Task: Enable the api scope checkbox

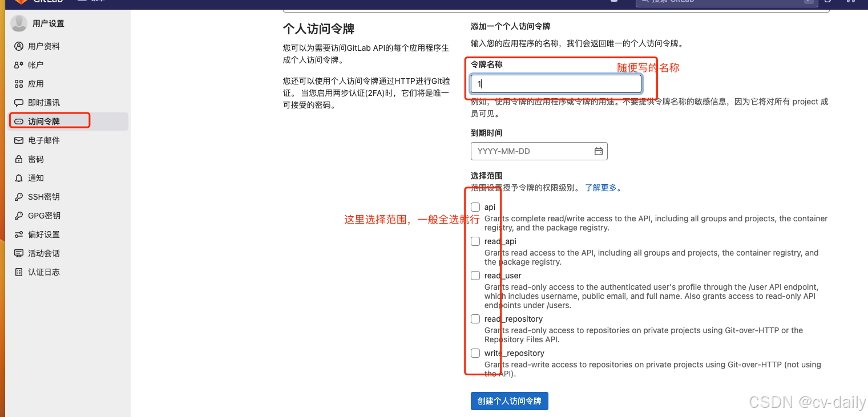Action: coord(475,207)
